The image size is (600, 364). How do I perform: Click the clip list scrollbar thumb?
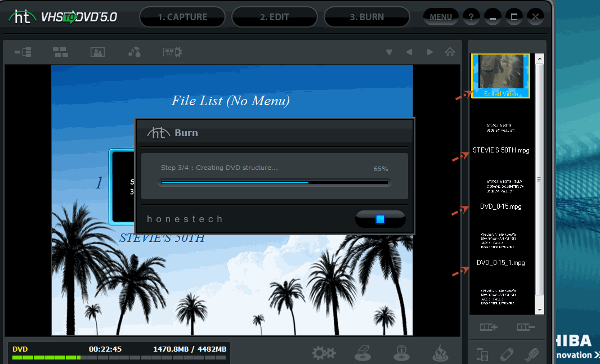[540, 179]
